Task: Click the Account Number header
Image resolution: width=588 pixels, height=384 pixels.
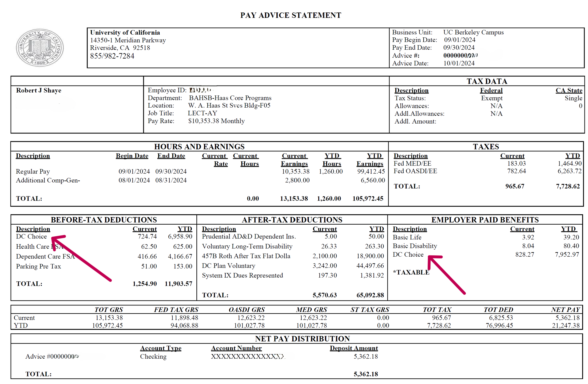Action: tap(236, 348)
